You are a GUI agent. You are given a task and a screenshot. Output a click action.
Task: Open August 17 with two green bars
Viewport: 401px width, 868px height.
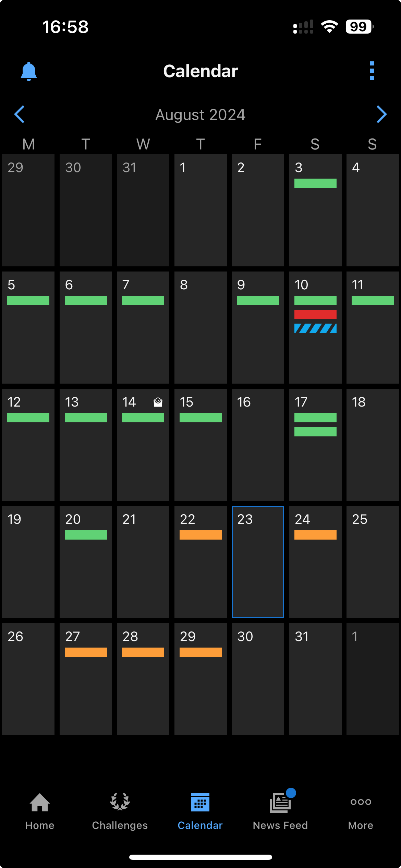tap(315, 445)
